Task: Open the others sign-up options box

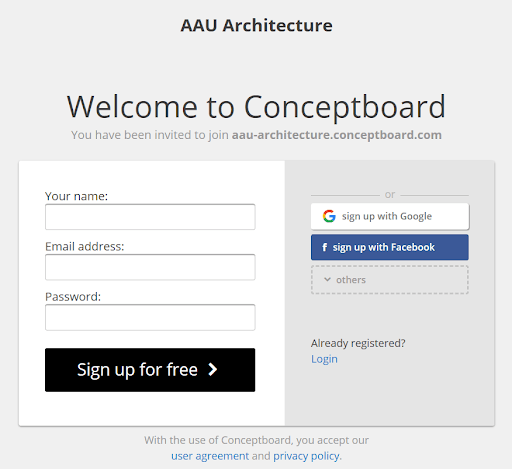Action: click(390, 280)
